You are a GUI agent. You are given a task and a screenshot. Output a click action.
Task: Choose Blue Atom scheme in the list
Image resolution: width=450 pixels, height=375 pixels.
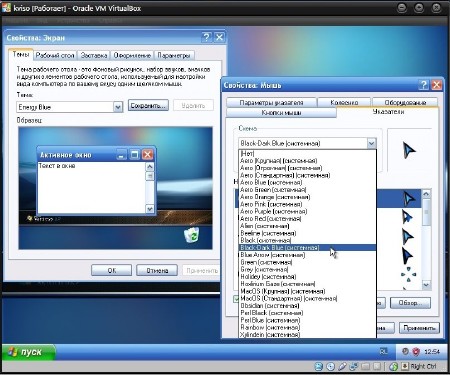click(x=307, y=255)
